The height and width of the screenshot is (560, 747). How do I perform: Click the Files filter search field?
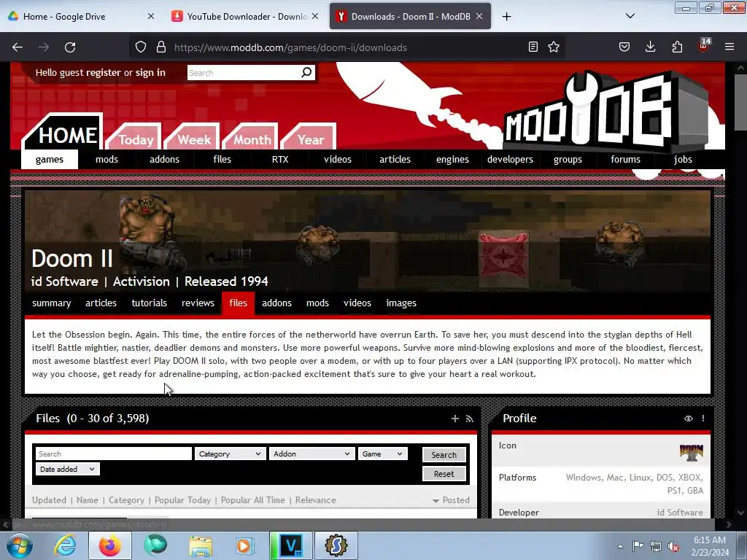(x=113, y=454)
